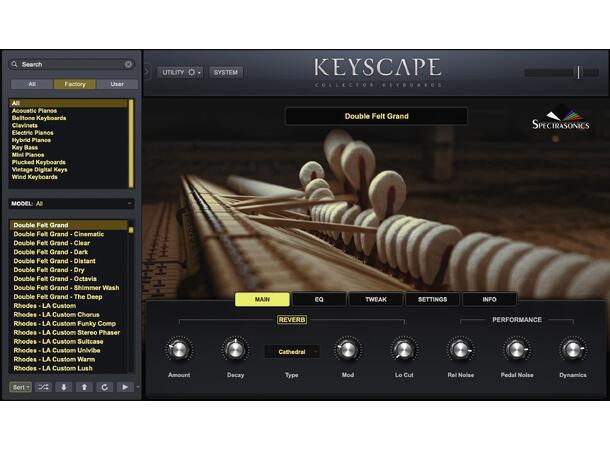Load Double Felt Grand - Dry patch
This screenshot has height=450, width=610.
coord(69,270)
